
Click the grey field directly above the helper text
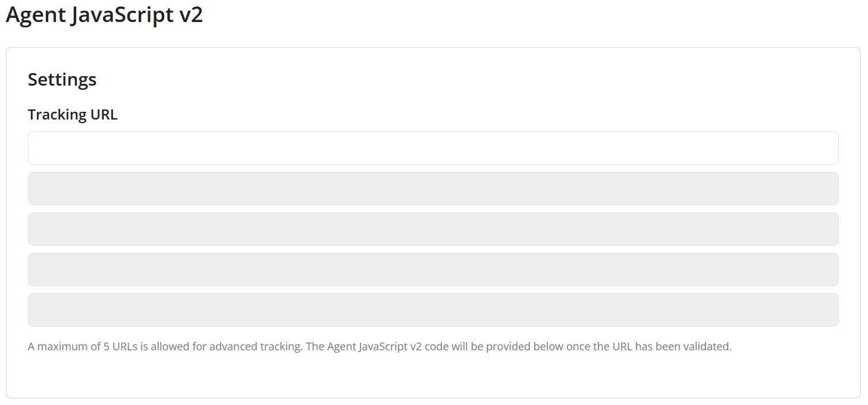[433, 310]
